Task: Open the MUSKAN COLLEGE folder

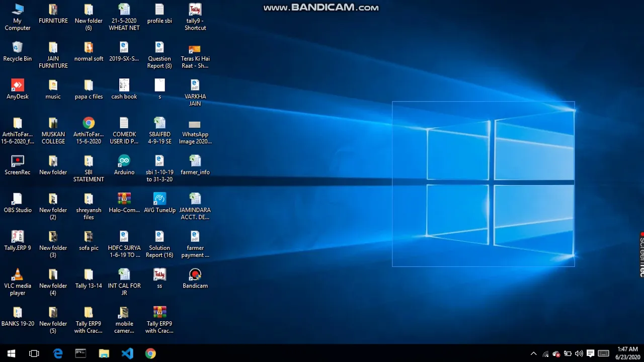Action: tap(53, 131)
